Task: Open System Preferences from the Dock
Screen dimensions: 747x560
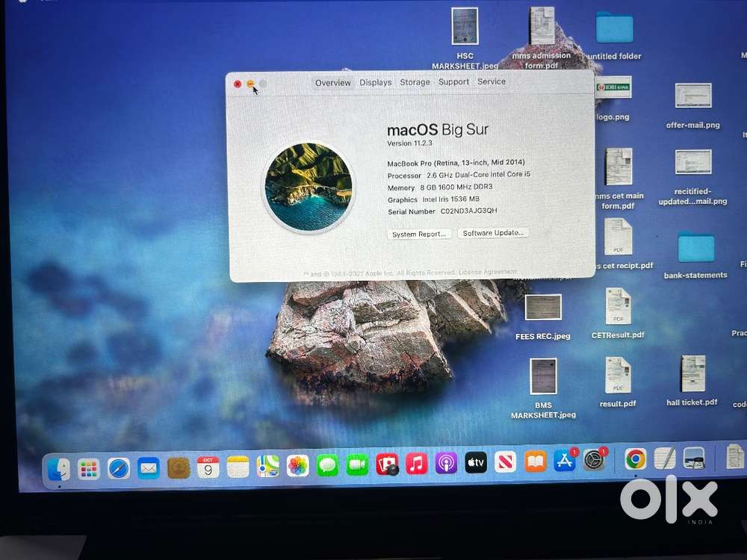Action: (594, 460)
